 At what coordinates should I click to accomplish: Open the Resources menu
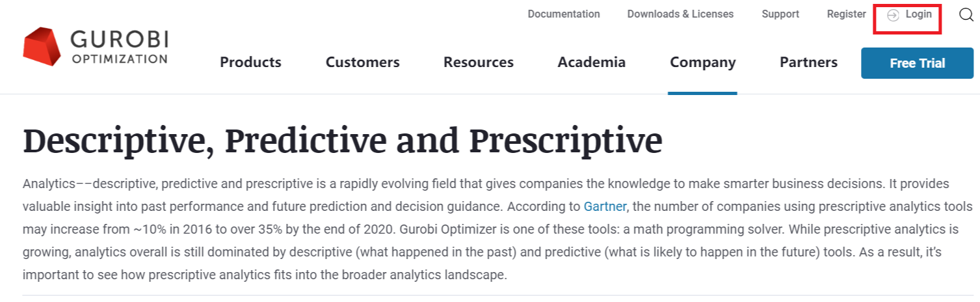[479, 62]
